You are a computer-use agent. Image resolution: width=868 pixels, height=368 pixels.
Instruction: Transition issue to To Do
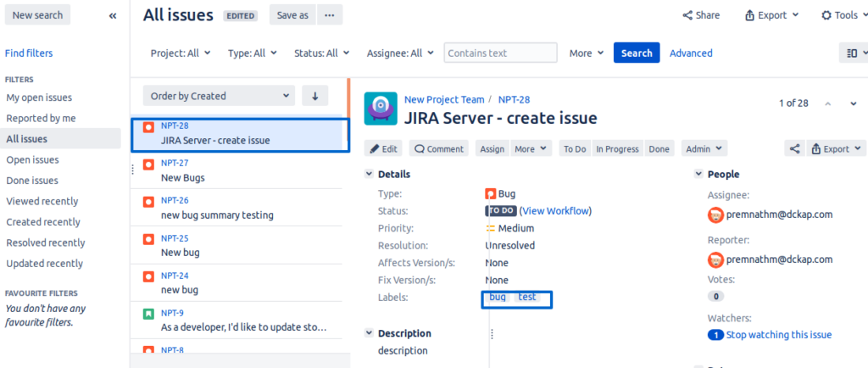point(575,149)
